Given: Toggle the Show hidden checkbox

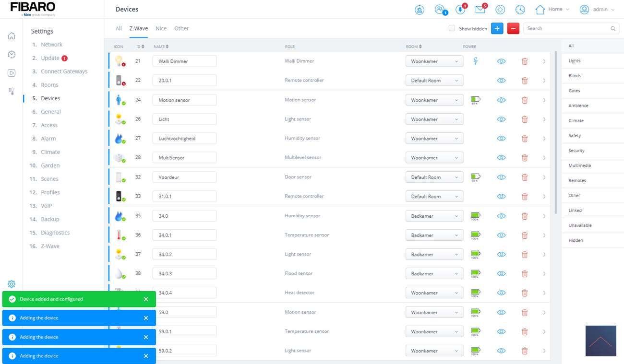Looking at the screenshot, I should coord(452,28).
